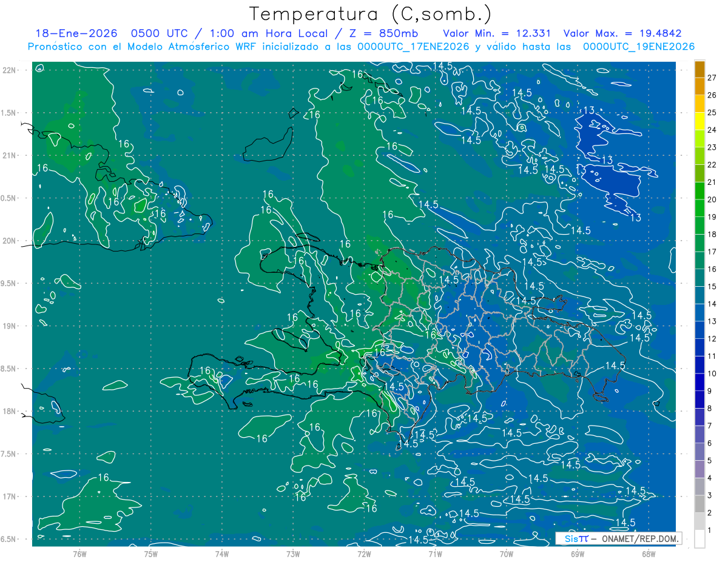Click color scale label "15"

point(712,286)
